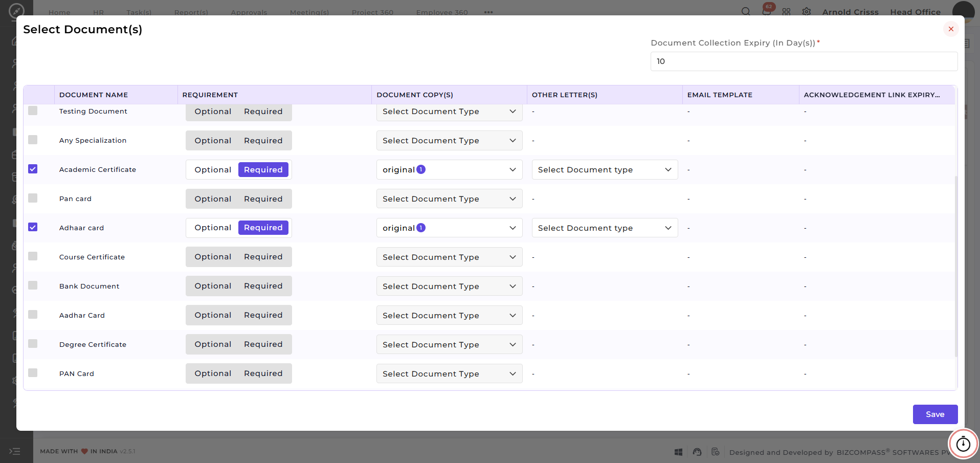
Task: Click the user avatar in top bar
Action: coord(963,11)
